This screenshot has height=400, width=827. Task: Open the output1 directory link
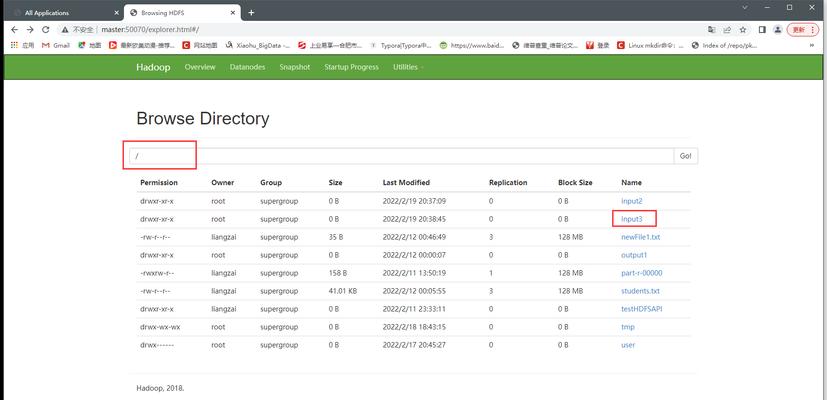tap(634, 255)
